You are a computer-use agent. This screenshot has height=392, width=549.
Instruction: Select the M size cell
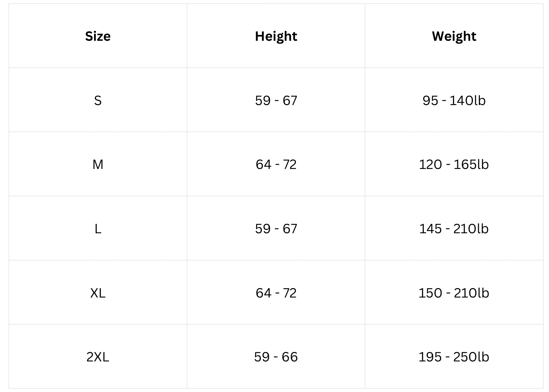(98, 164)
